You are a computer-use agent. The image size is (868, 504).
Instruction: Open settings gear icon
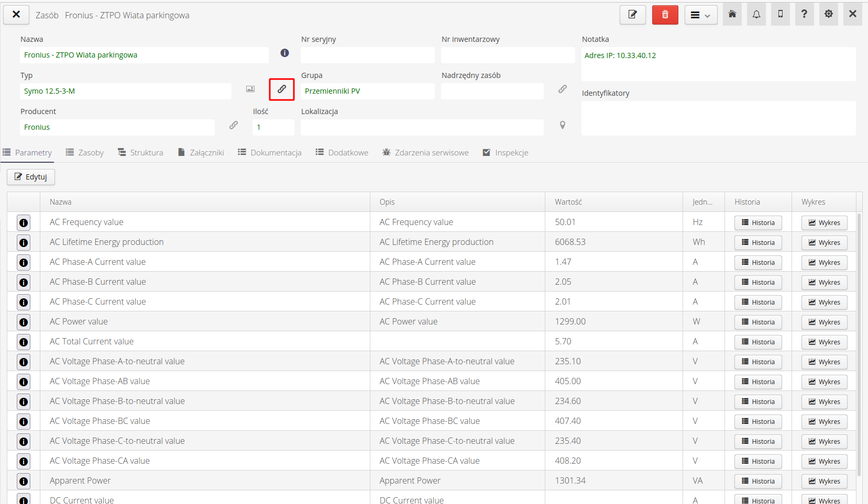click(x=828, y=14)
